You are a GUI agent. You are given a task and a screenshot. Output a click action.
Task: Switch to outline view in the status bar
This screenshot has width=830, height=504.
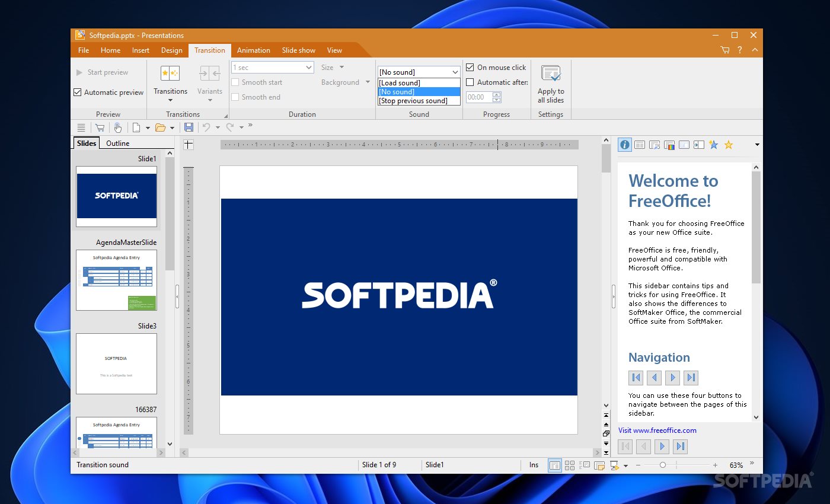pos(585,465)
